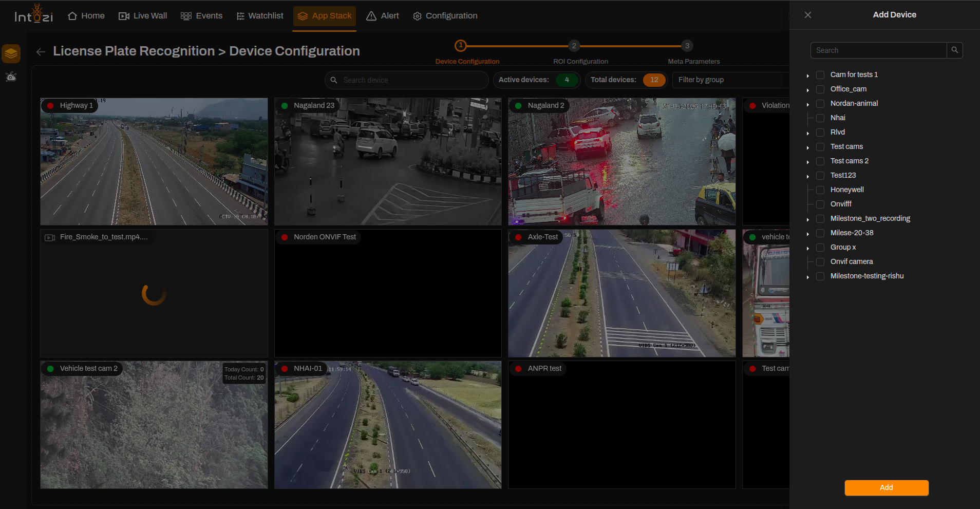The width and height of the screenshot is (980, 509).
Task: Click the Total devices count badge
Action: [x=654, y=80]
